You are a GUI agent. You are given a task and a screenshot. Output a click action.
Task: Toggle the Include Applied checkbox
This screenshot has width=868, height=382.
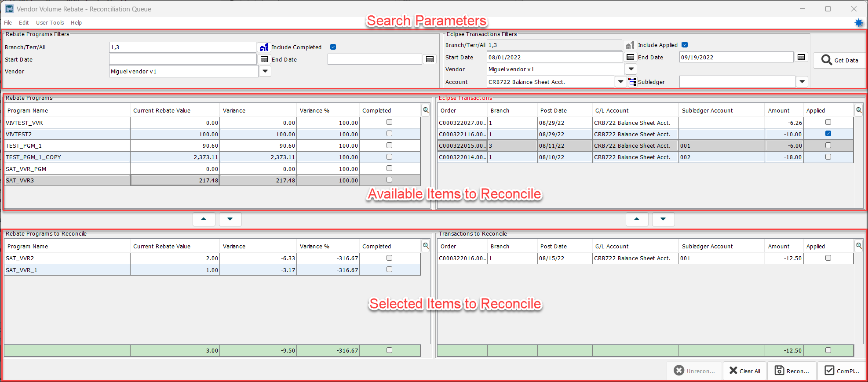pyautogui.click(x=685, y=45)
